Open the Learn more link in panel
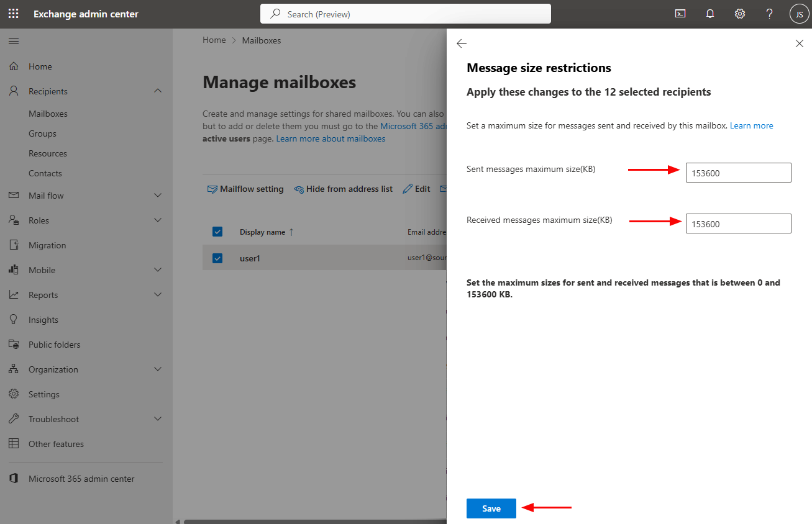Image resolution: width=812 pixels, height=524 pixels. tap(751, 125)
